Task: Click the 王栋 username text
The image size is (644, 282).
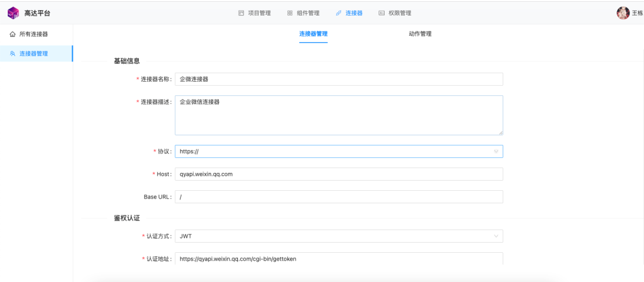Action: 637,13
